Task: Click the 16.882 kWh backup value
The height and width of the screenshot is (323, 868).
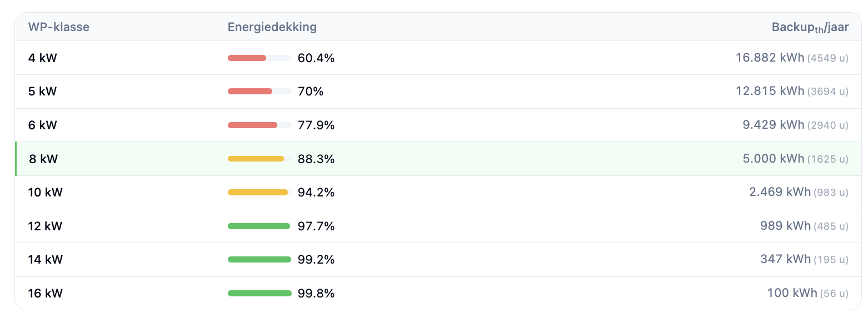Action: [x=770, y=58]
